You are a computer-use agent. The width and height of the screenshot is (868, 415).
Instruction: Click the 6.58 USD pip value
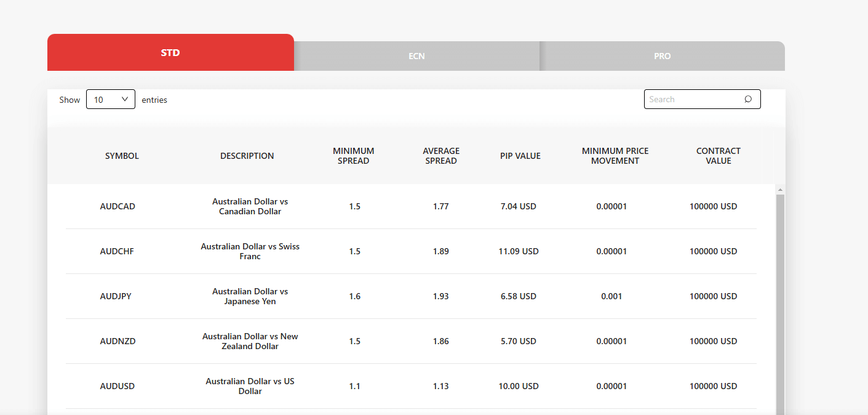519,296
